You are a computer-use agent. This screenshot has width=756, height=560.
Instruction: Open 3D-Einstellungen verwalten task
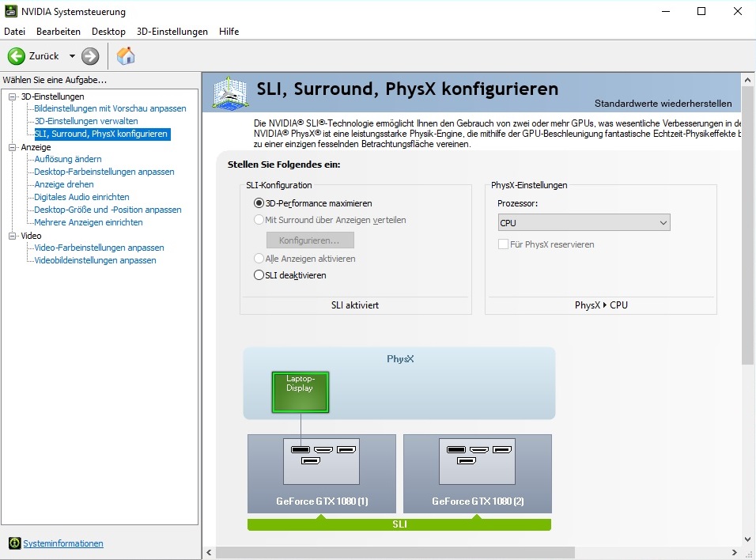click(x=86, y=121)
